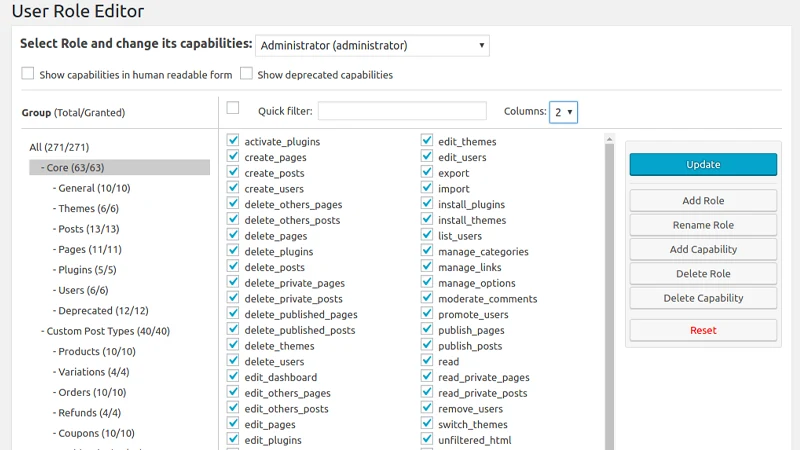Uncheck the export capability
This screenshot has width=800, height=450.
click(x=427, y=172)
